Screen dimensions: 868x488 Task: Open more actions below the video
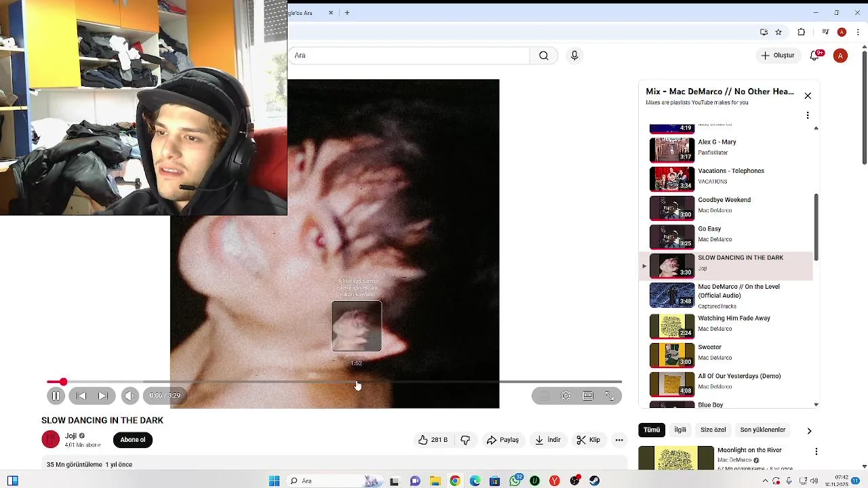619,440
